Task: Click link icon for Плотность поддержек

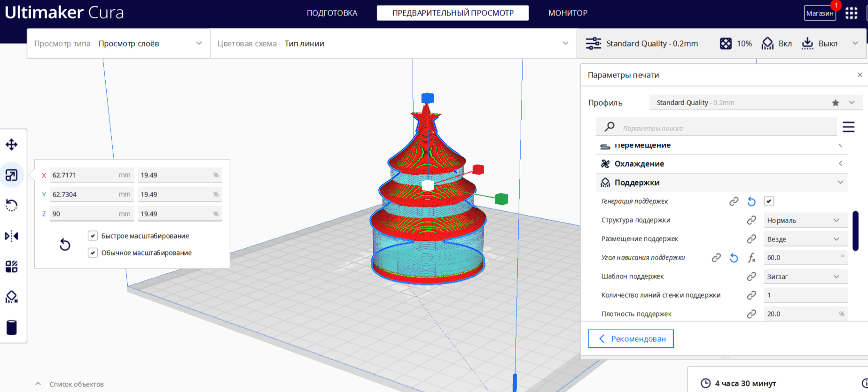Action: (751, 314)
